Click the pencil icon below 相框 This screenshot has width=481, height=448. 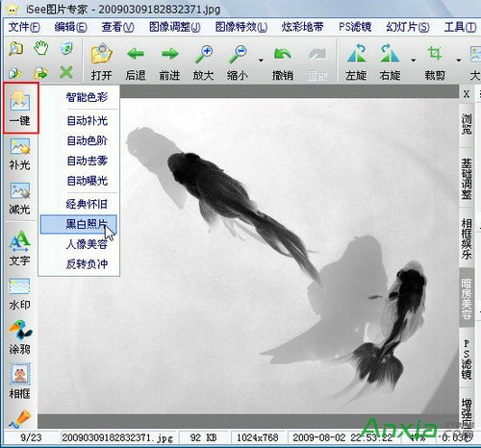pos(19,419)
